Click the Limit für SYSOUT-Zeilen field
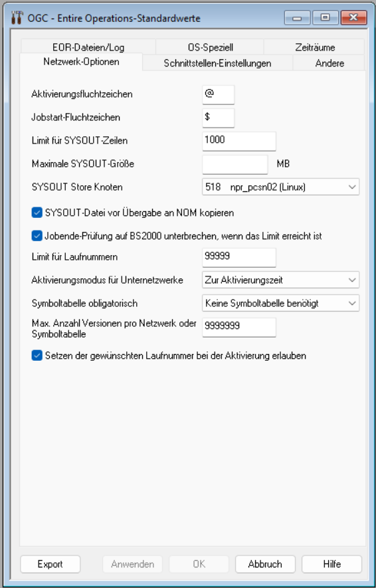 click(x=238, y=141)
